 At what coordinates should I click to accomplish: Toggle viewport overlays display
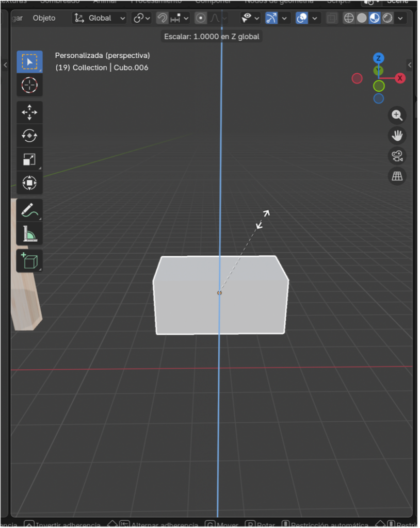pyautogui.click(x=302, y=18)
